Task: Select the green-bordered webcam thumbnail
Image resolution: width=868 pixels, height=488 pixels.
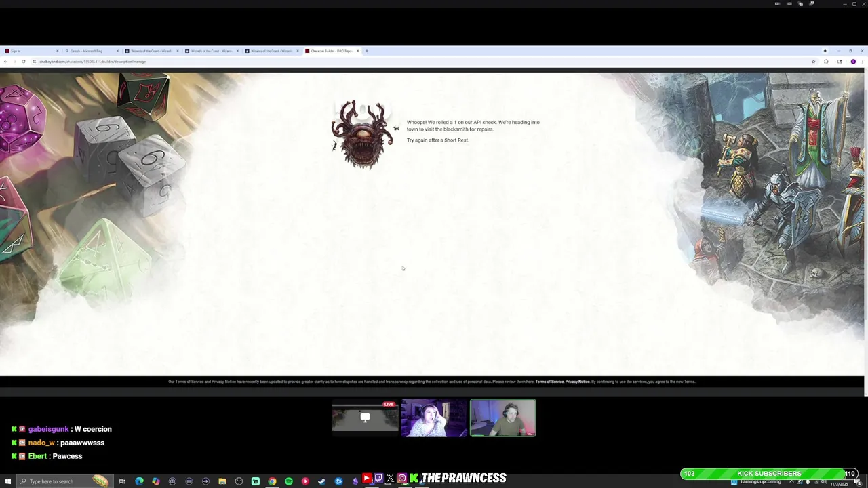Action: [x=503, y=418]
